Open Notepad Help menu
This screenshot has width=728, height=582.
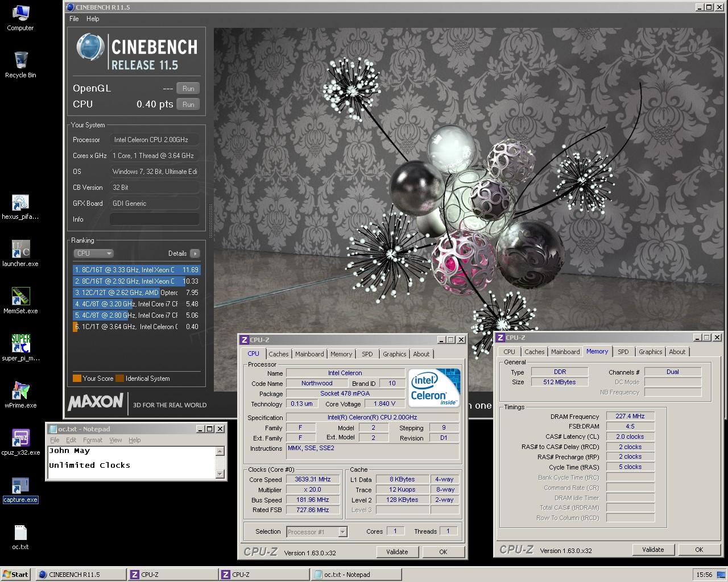click(x=134, y=440)
